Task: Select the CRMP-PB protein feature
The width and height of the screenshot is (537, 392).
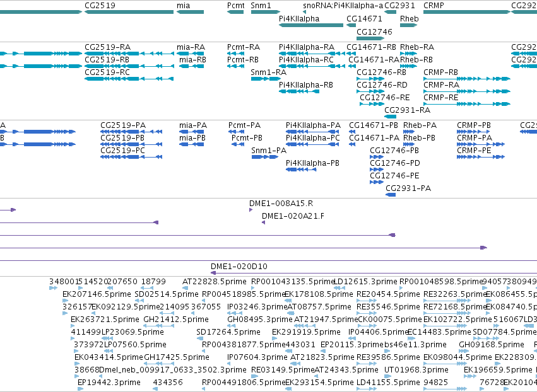Action: click(473, 132)
